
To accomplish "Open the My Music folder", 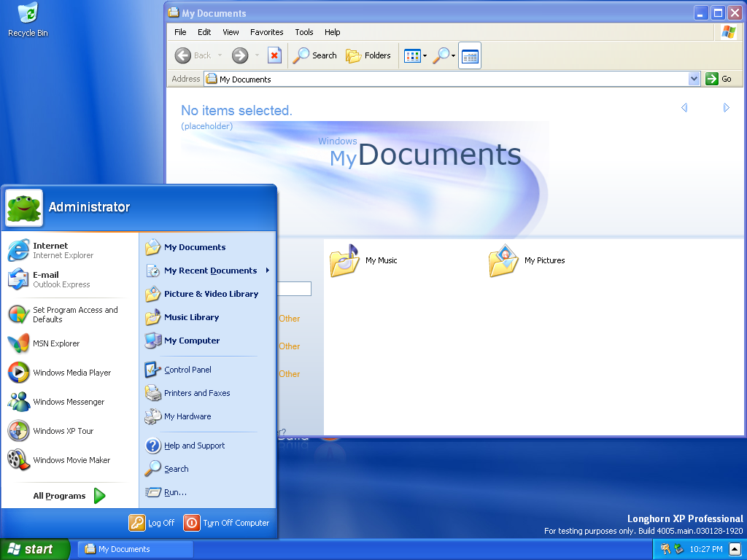I will tap(364, 261).
